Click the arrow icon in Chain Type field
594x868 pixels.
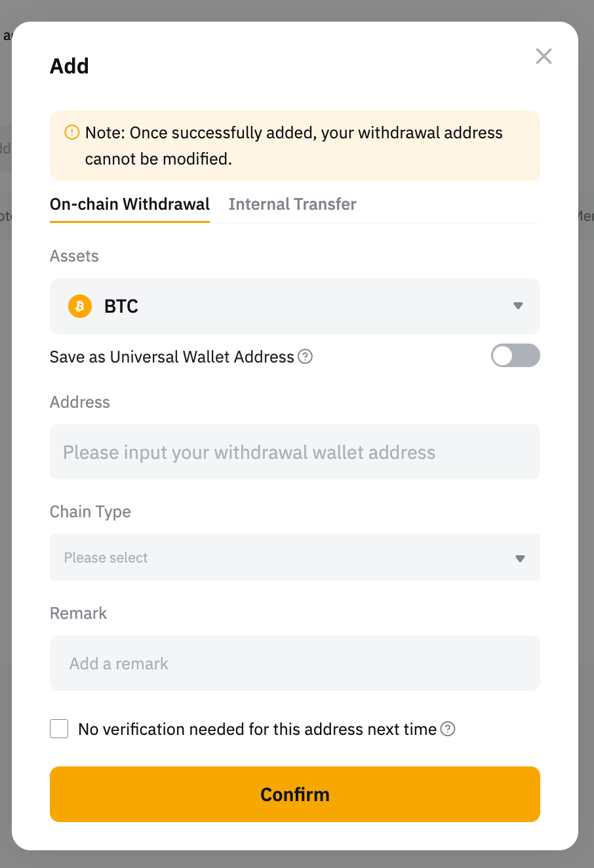pos(520,559)
